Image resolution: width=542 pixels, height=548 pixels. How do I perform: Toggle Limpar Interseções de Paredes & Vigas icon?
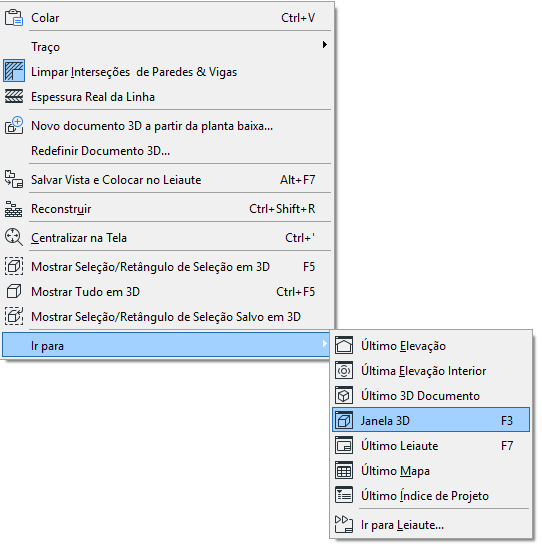pyautogui.click(x=14, y=71)
